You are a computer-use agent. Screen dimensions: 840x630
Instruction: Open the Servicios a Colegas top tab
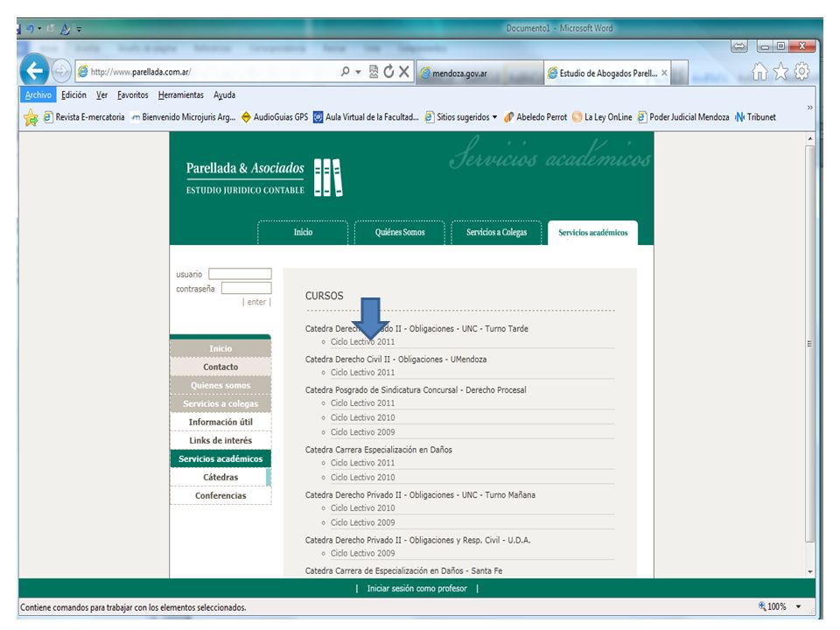click(496, 233)
